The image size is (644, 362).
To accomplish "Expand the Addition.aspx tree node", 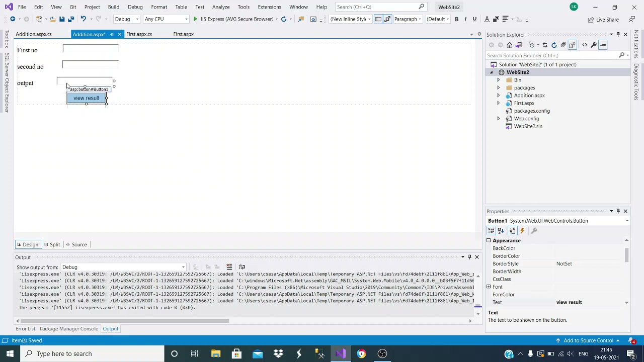I will (x=499, y=96).
